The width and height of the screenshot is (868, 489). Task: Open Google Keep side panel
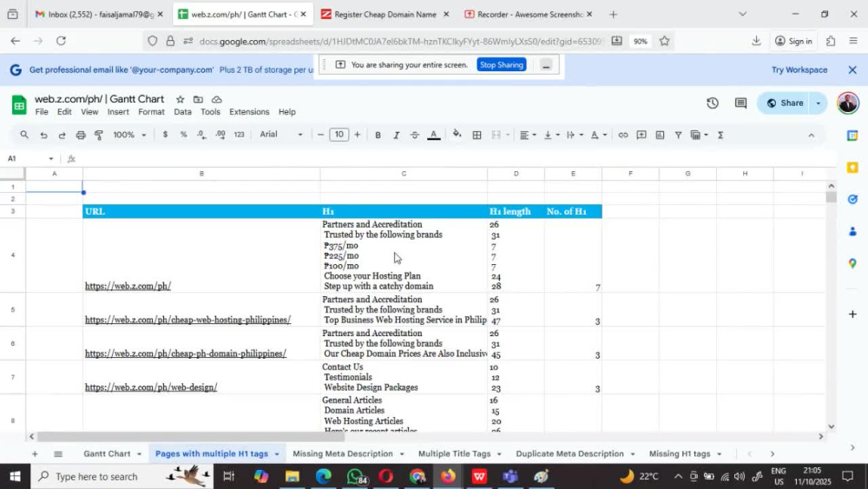click(x=852, y=168)
